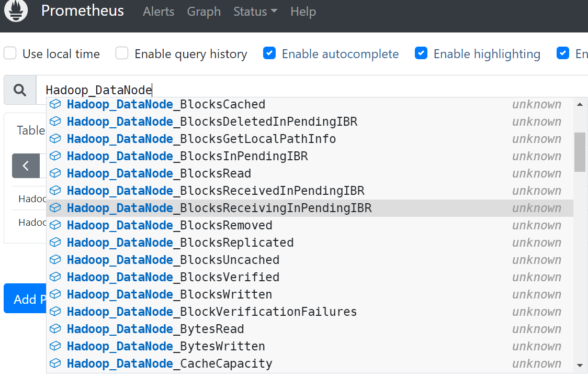Click the autocomplete list scroll-up arrow
Viewport: 588px width, 375px height.
tap(580, 105)
